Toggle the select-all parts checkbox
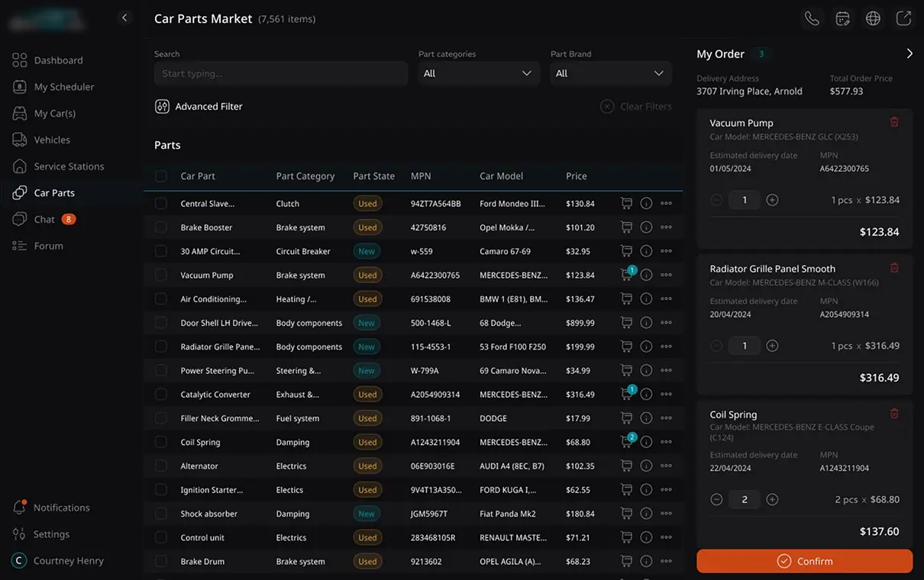 160,176
